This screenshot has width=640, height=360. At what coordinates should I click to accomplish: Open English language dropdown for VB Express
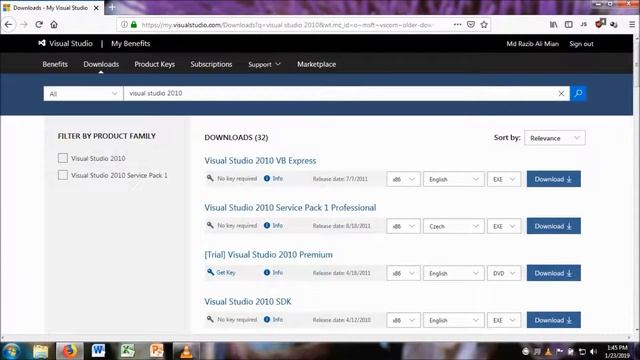(x=453, y=179)
